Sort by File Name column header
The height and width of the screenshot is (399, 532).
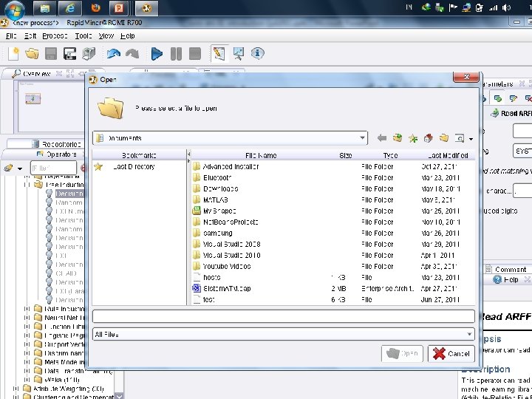261,155
